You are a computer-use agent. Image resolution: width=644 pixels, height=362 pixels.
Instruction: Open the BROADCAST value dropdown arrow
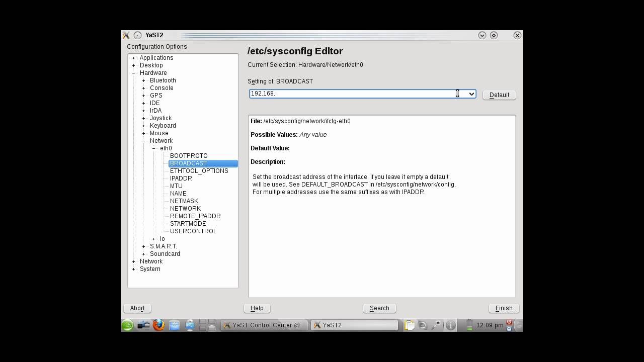471,94
